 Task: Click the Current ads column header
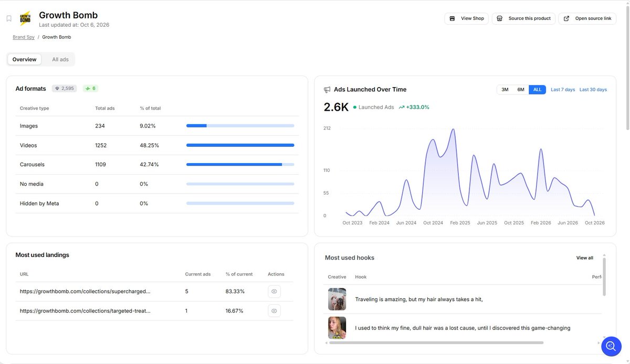198,274
